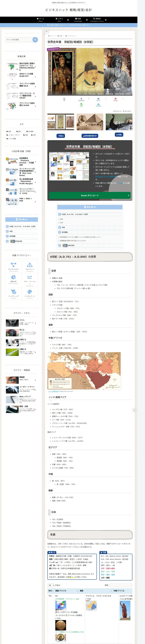Open the 考える skill category
This screenshot has width=145, height=644.
[x=22, y=333]
